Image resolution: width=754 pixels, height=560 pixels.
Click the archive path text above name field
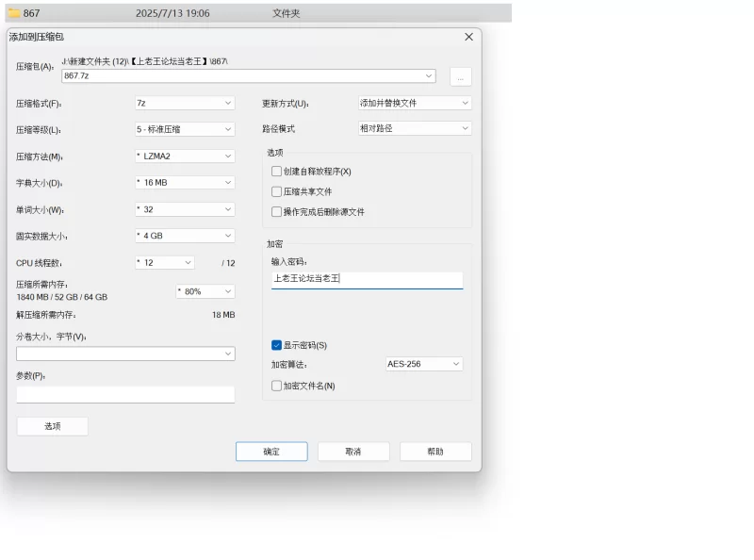coord(145,61)
